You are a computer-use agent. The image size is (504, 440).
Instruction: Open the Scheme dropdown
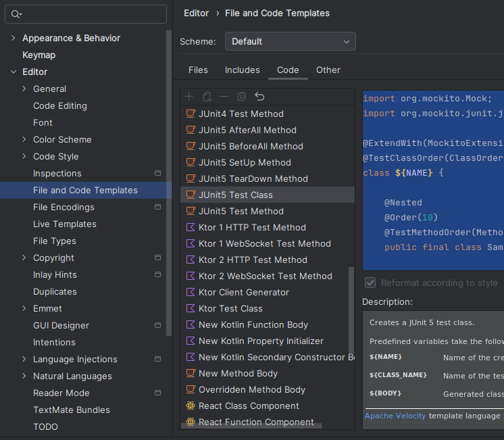pos(290,41)
